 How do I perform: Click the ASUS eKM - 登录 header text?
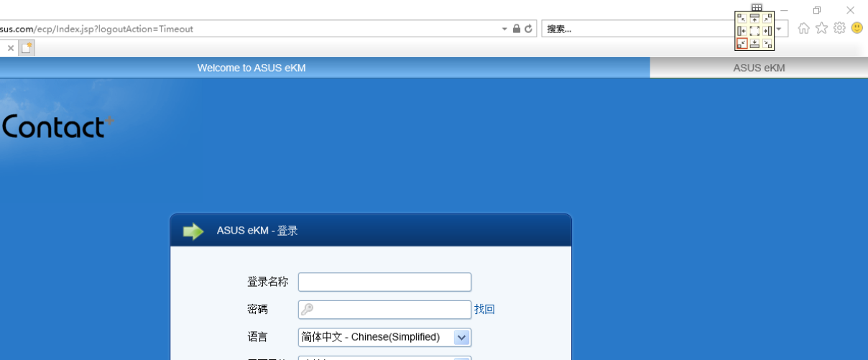257,231
